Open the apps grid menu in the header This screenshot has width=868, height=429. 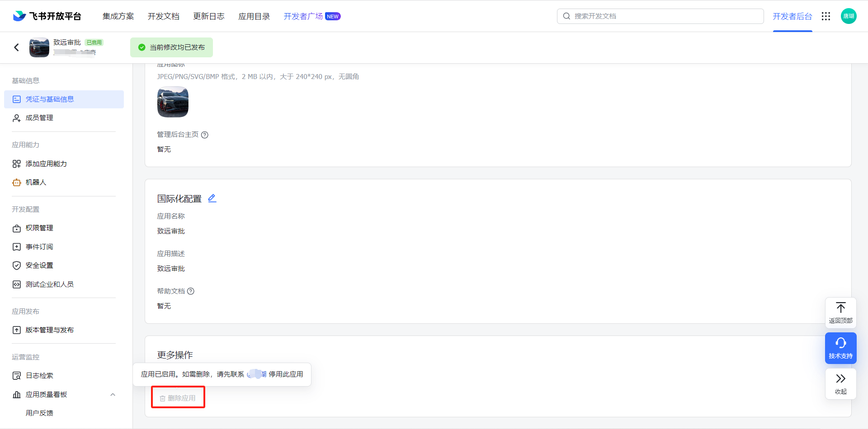[826, 16]
